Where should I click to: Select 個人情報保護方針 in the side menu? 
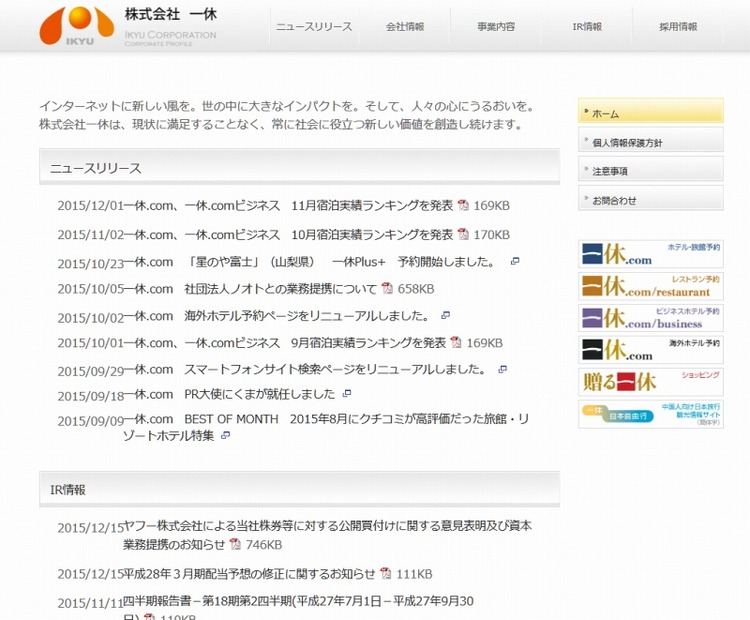coord(651,140)
